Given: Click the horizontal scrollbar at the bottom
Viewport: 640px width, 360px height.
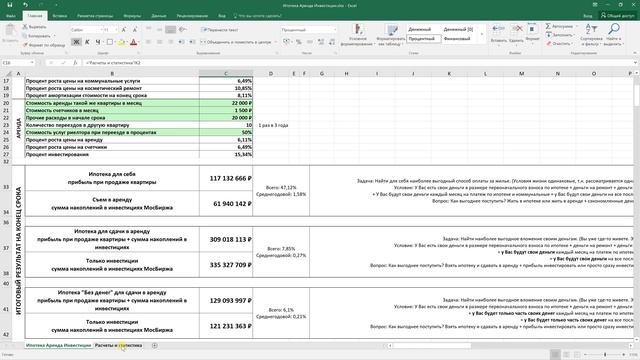Looking at the screenshot, I should pos(510,346).
